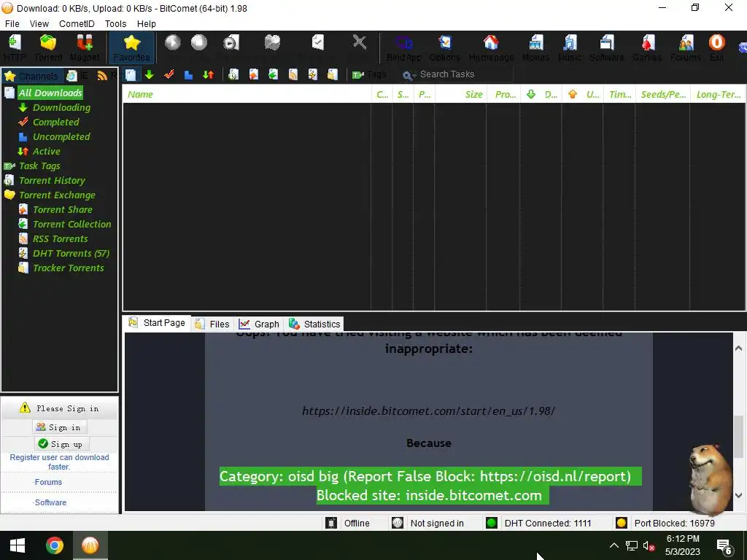Image resolution: width=747 pixels, height=560 pixels.
Task: Click the Start Page scrollbar up arrow
Action: pyautogui.click(x=738, y=348)
